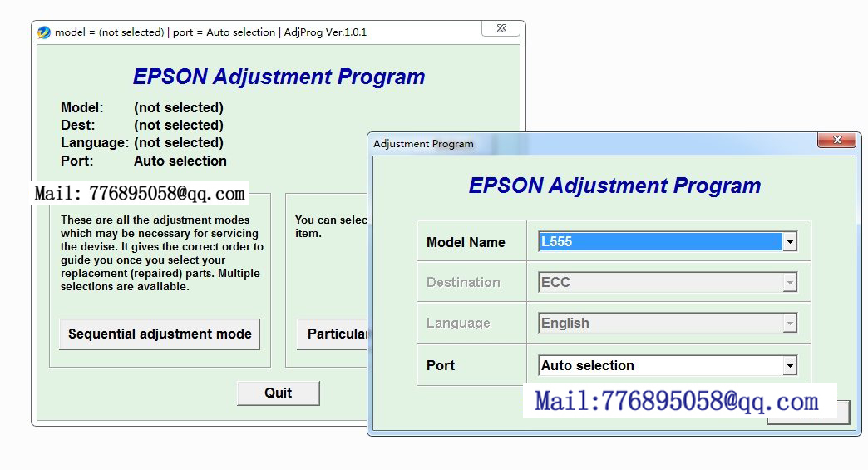868x470 pixels.
Task: Click the Dest: (not selected) line
Action: 141,125
